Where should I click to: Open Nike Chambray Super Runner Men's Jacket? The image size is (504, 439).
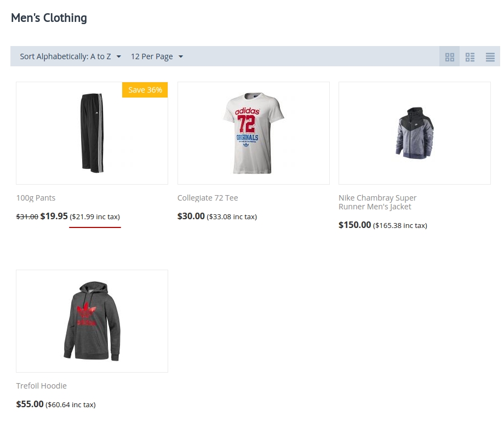pos(377,202)
